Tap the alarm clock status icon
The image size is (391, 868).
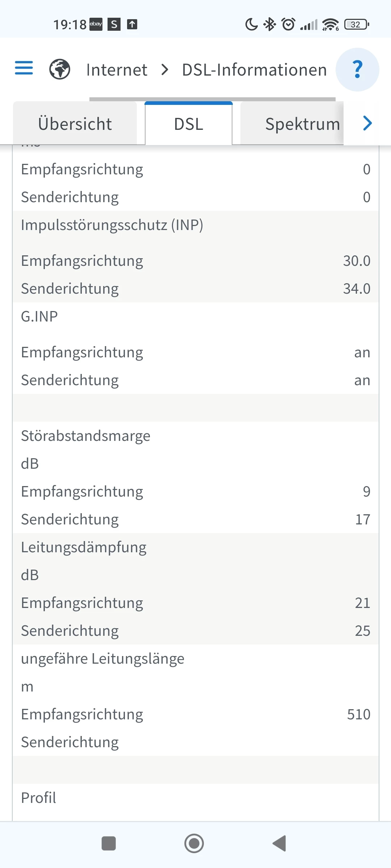(x=289, y=25)
